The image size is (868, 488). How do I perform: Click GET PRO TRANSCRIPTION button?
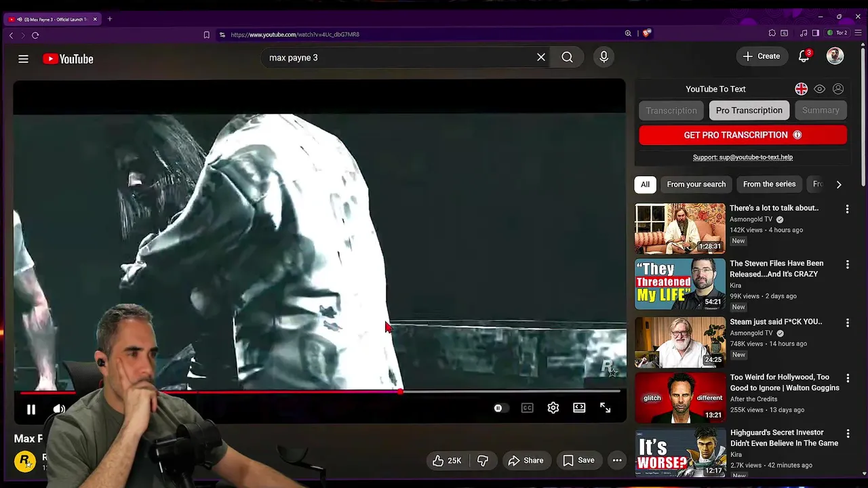click(743, 135)
